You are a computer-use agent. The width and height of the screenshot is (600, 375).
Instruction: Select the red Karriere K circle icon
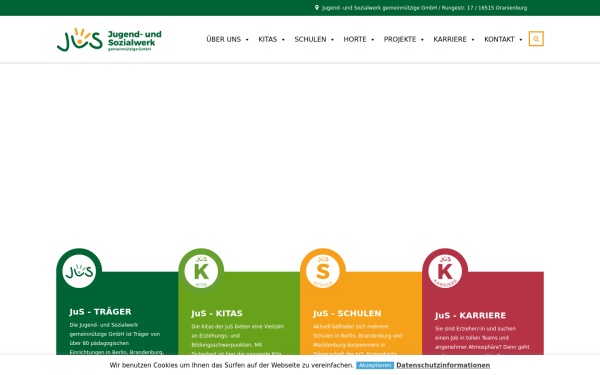coord(445,271)
